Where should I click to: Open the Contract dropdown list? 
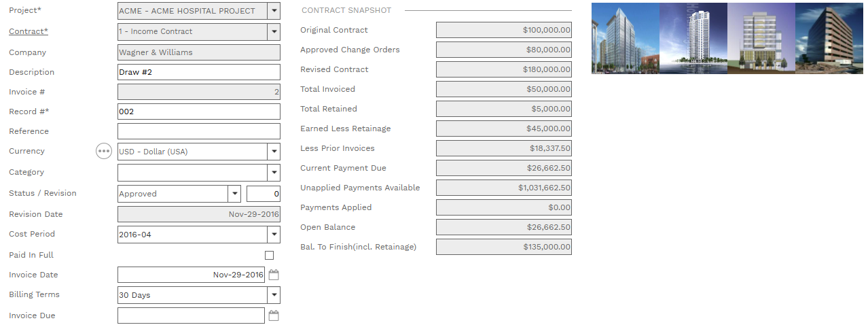coord(273,31)
